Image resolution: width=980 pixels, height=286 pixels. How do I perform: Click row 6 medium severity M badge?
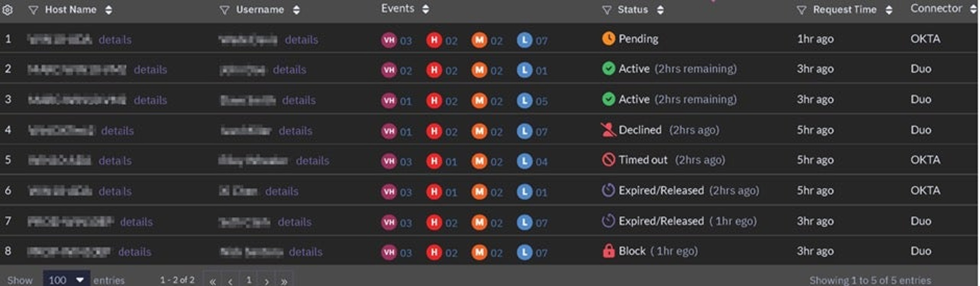point(479,192)
